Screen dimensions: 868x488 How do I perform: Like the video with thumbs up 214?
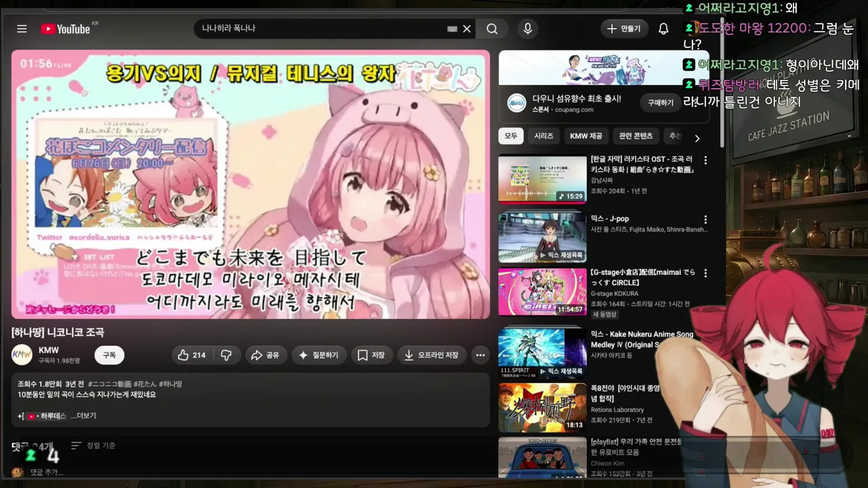(x=192, y=355)
